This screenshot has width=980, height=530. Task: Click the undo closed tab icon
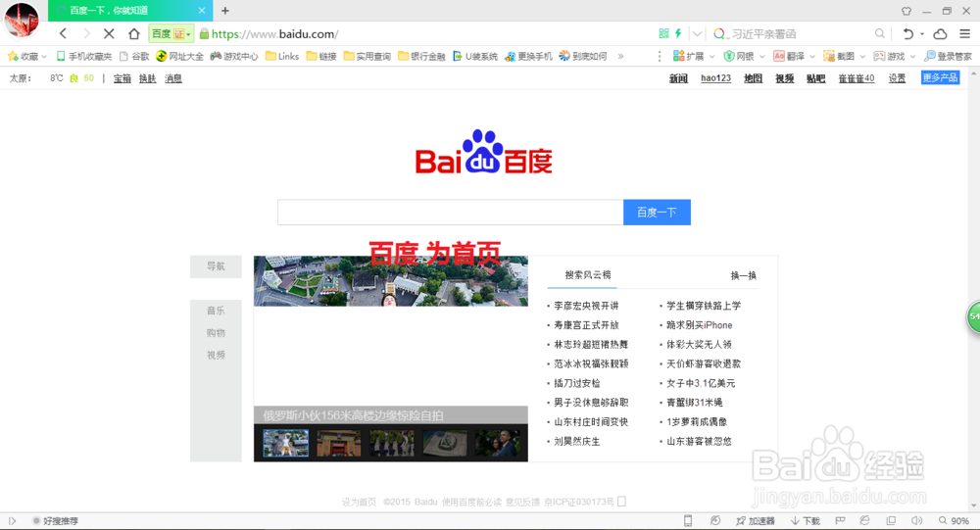[x=908, y=33]
